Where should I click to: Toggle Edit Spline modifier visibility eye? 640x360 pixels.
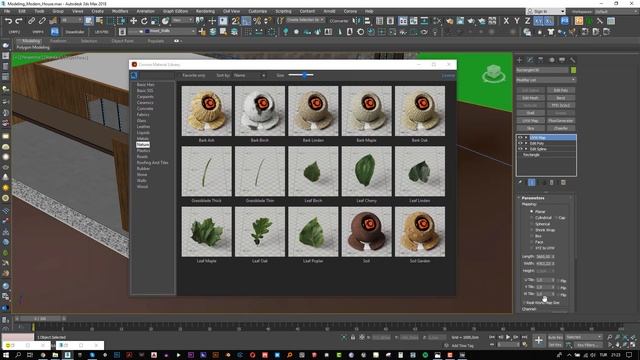[520, 149]
